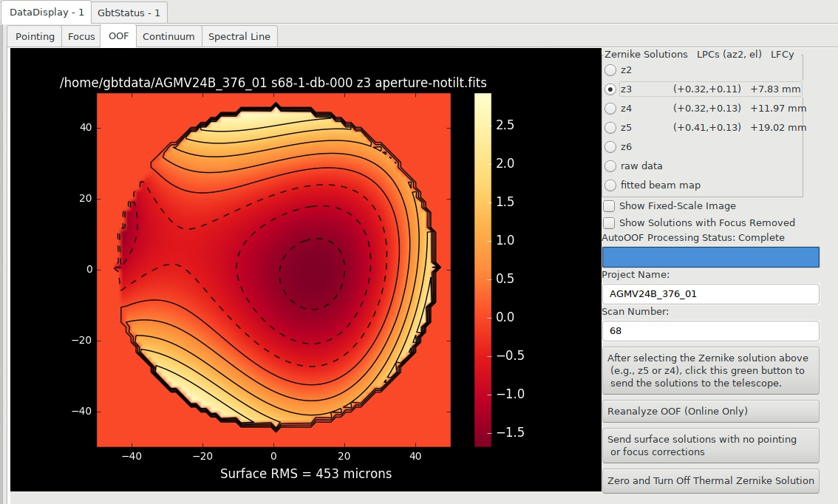Click the blue AutoOOF processing progress bar

tap(710, 257)
